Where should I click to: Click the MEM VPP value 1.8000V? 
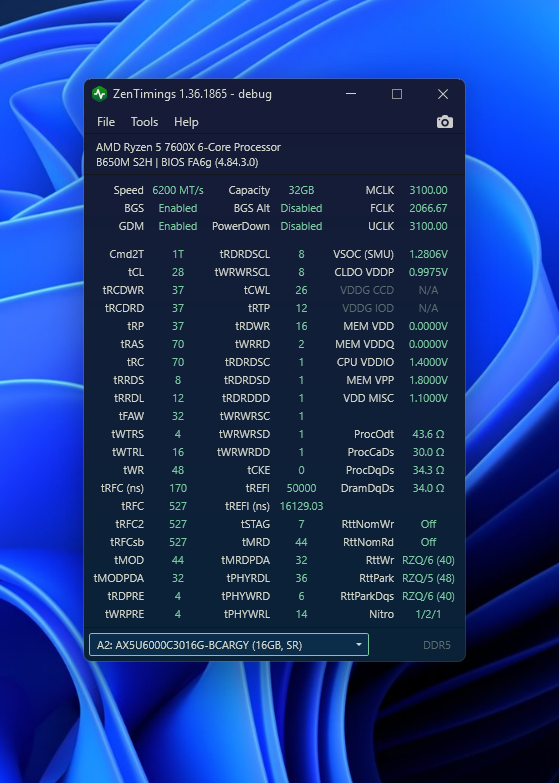[x=428, y=380]
